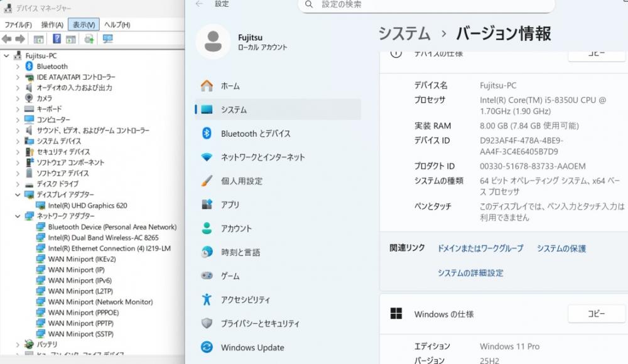The height and width of the screenshot is (364, 628).
Task: Click the カメラ webcam icon
Action: pos(29,98)
